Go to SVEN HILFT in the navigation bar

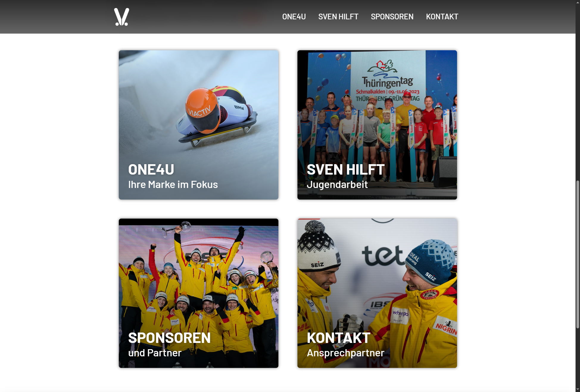(x=338, y=17)
